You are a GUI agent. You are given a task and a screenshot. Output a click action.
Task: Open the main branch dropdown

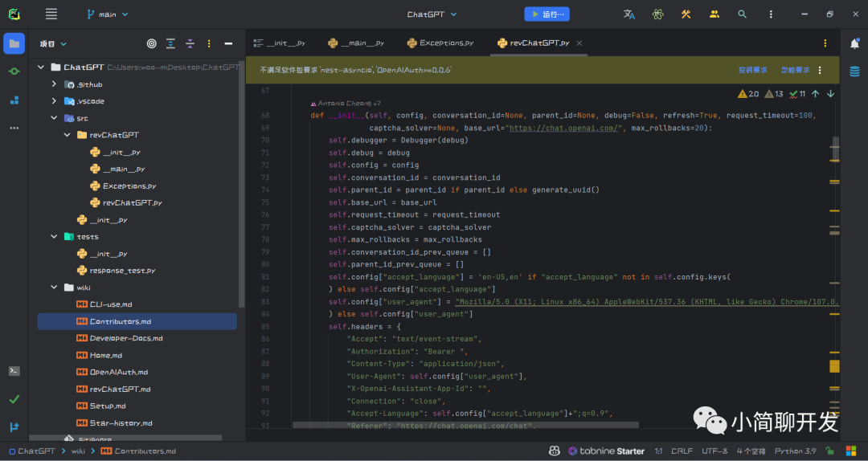pyautogui.click(x=108, y=14)
